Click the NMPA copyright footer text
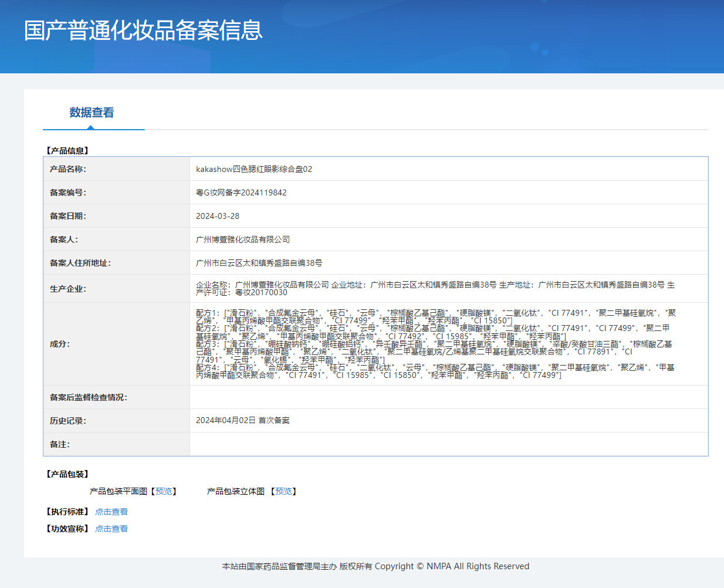The width and height of the screenshot is (724, 588). click(375, 566)
